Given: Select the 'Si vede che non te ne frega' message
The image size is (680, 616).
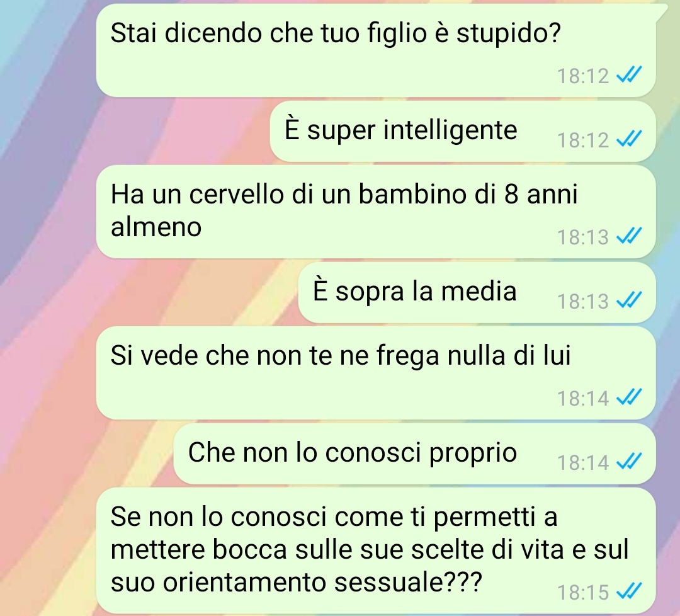Looking at the screenshot, I should coord(375,373).
